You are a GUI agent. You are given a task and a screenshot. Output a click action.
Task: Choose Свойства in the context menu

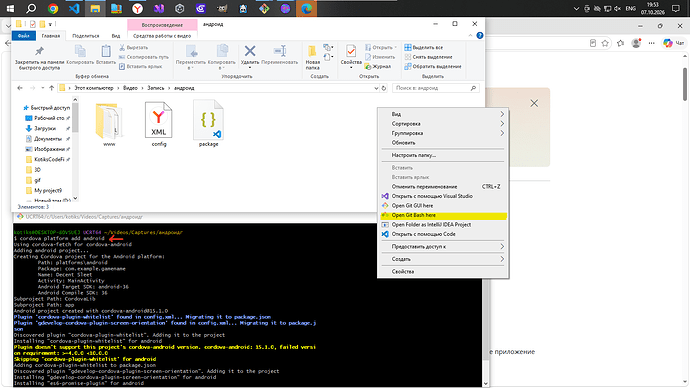(444, 272)
